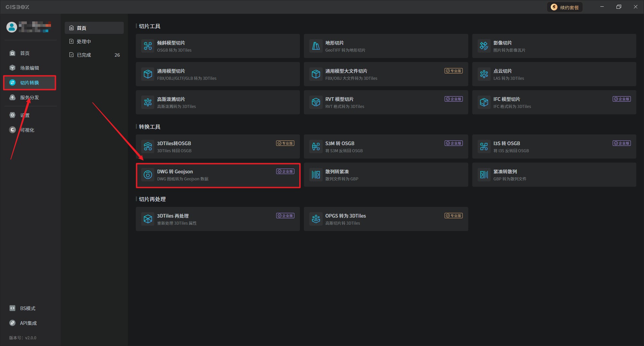Click the Gaussian splatting slicing icon

[148, 102]
